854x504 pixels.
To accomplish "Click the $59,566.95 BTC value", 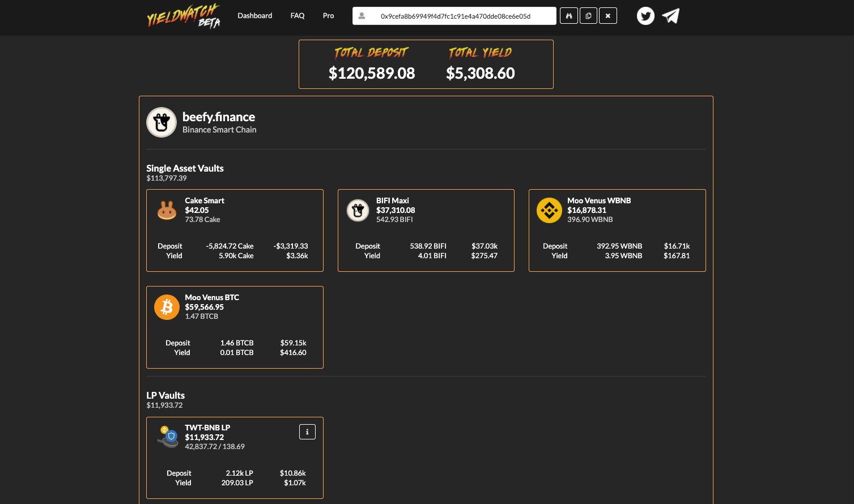I will (x=204, y=307).
